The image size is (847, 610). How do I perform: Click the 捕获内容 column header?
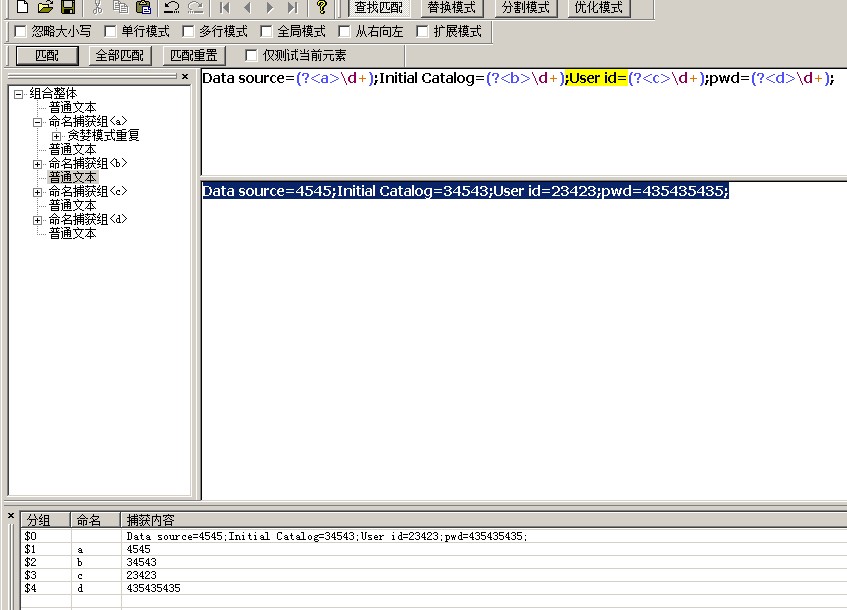(484, 520)
